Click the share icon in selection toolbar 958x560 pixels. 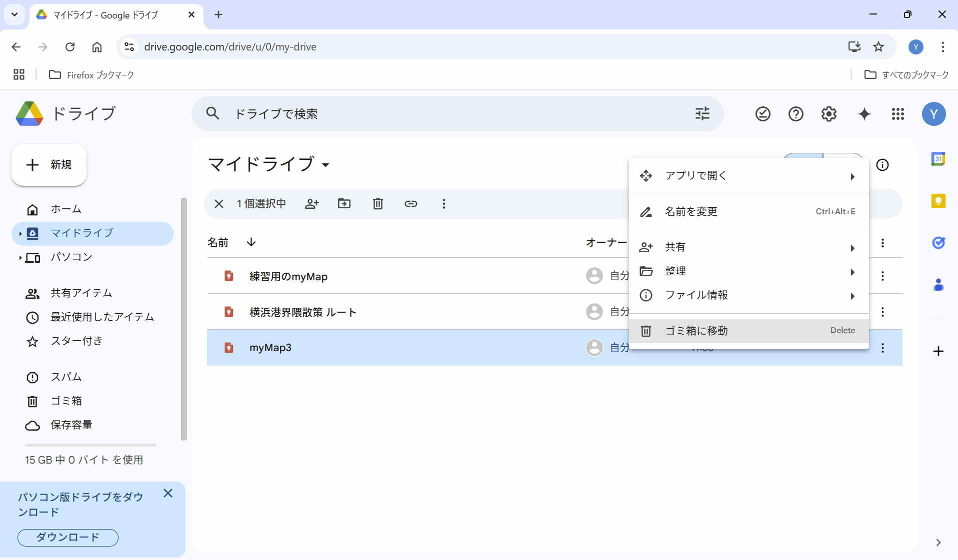click(x=311, y=204)
